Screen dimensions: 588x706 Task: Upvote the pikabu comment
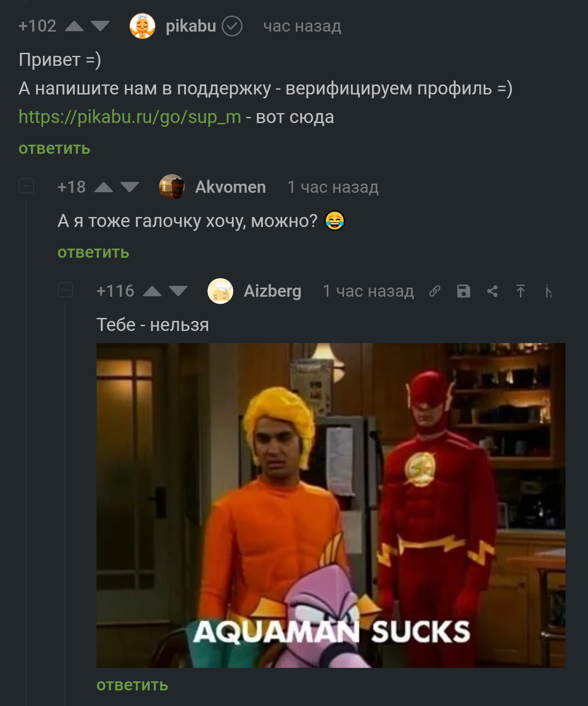(74, 26)
